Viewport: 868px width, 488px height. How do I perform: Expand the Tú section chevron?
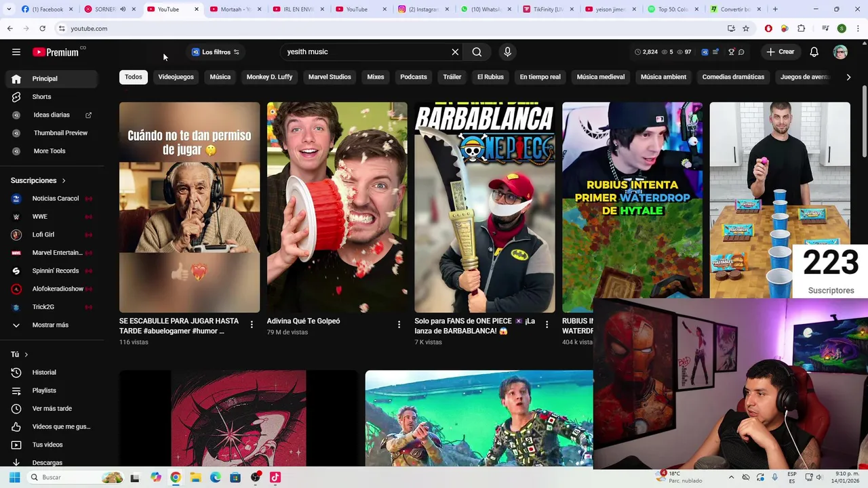coord(26,354)
